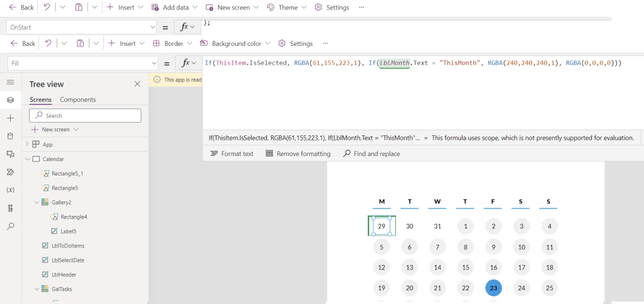Collapse the Gallery2 node
Screen dimensions: 644x304
pos(36,202)
